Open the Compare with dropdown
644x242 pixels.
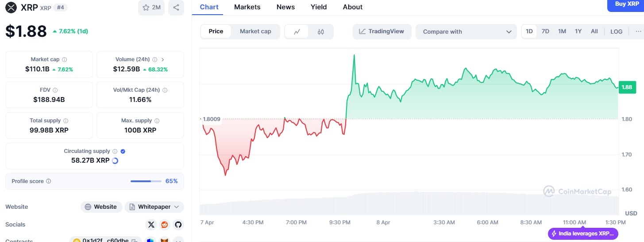466,31
